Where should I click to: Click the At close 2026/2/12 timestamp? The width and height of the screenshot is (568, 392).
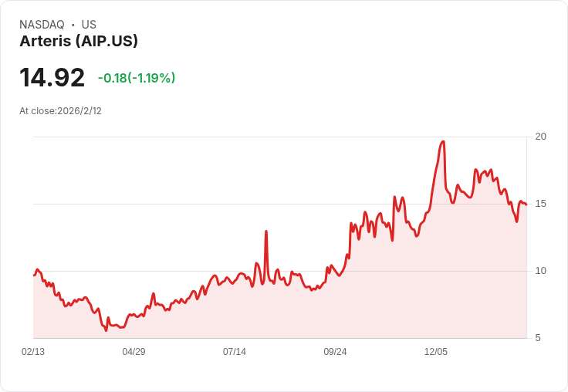point(60,111)
